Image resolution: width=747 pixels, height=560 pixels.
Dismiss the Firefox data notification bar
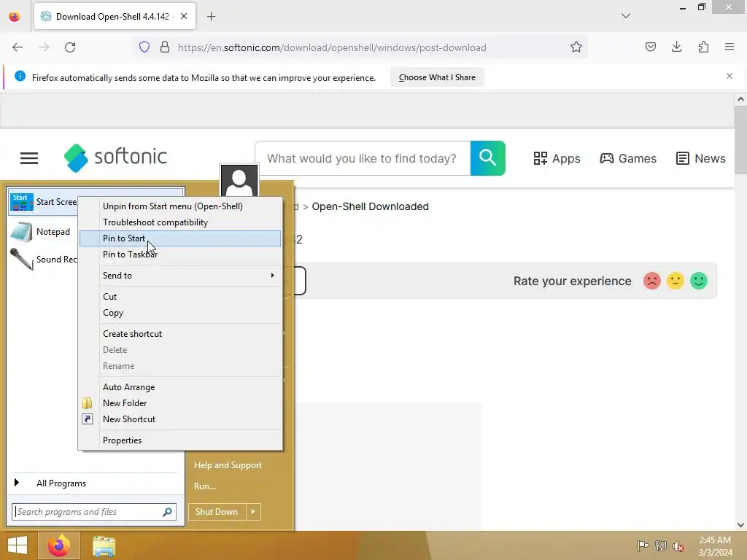point(729,76)
